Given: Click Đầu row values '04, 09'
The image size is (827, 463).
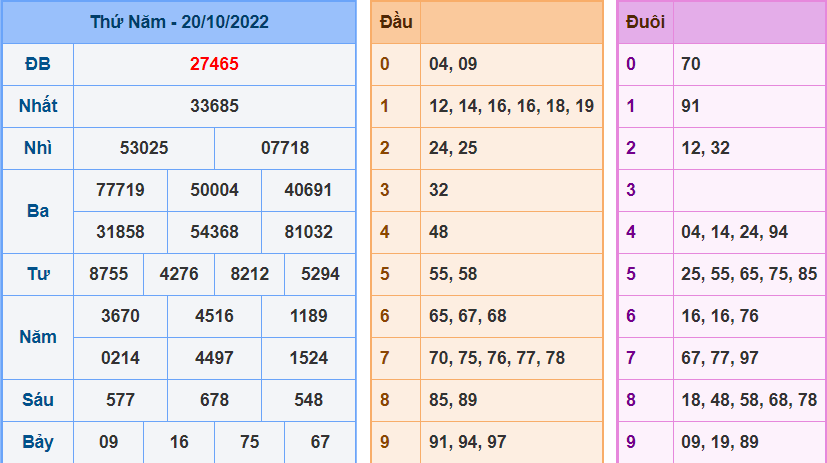Looking at the screenshot, I should tap(453, 64).
